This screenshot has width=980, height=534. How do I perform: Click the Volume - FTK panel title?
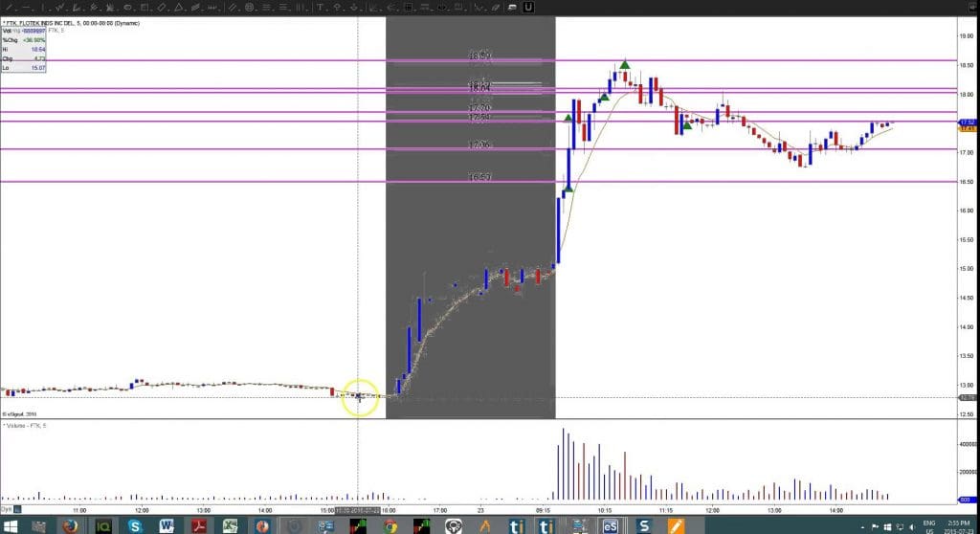tap(25, 425)
